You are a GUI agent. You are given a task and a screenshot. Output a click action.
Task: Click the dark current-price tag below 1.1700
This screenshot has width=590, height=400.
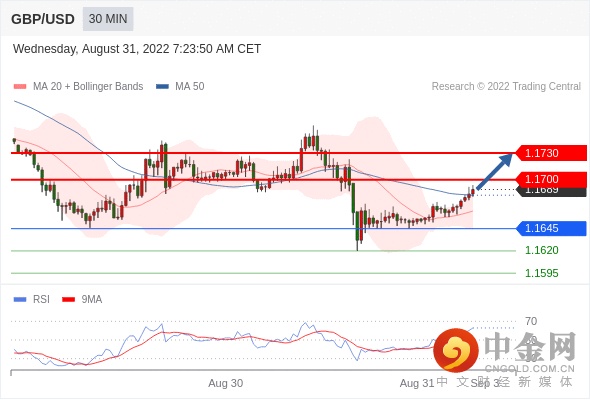coord(552,191)
